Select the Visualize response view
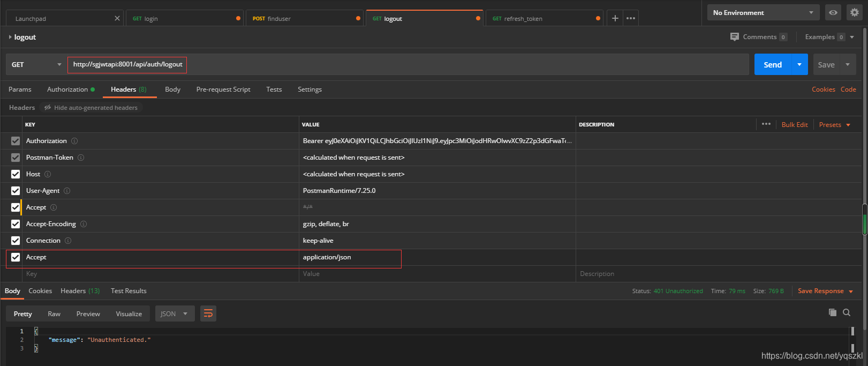This screenshot has height=366, width=868. tap(129, 313)
